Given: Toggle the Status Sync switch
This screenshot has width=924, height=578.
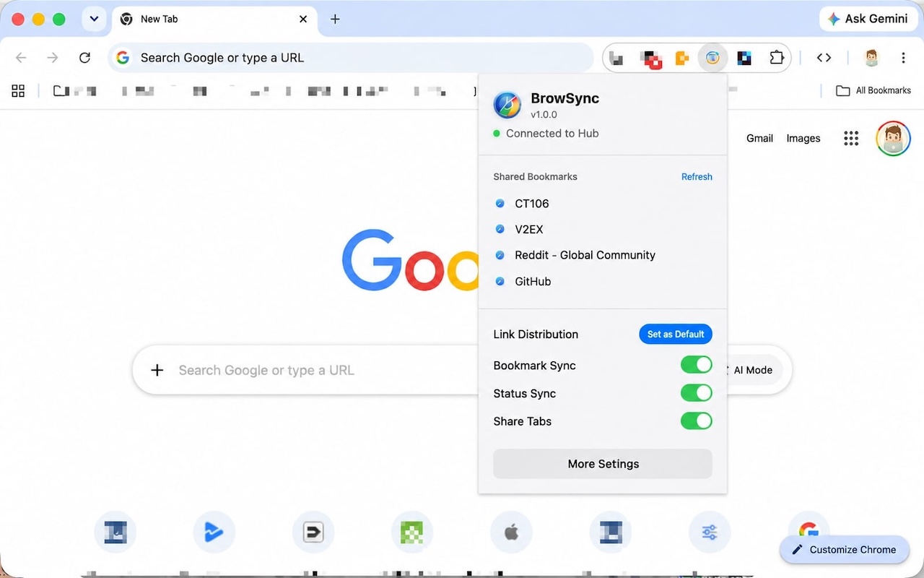Looking at the screenshot, I should pos(697,393).
